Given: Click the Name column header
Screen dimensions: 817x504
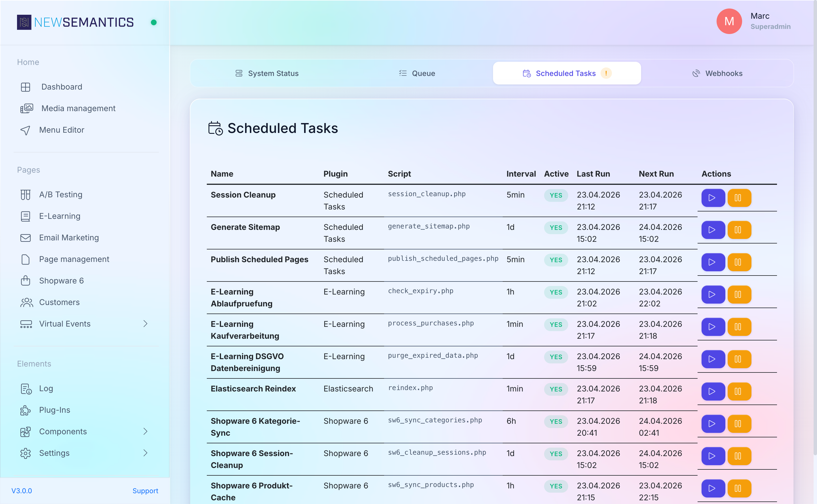Looking at the screenshot, I should pyautogui.click(x=222, y=174).
